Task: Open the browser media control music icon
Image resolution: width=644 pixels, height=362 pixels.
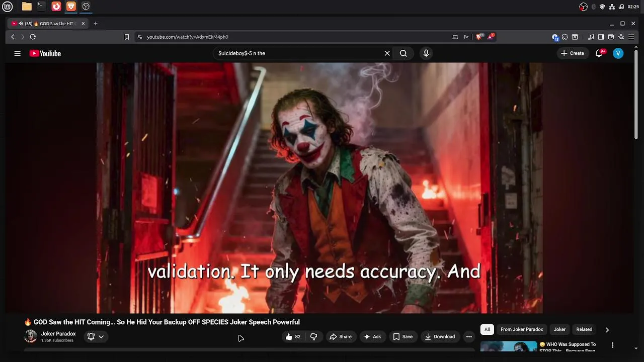Action: pyautogui.click(x=591, y=37)
